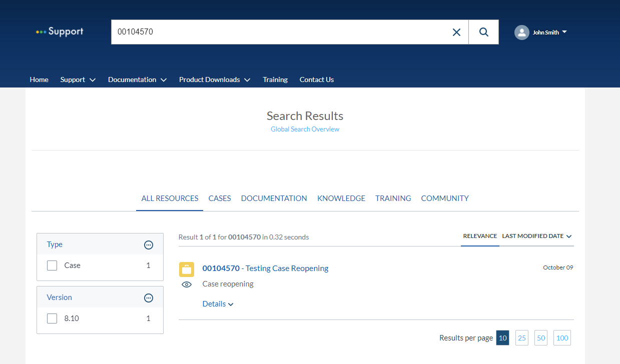
Task: Click the magnifying glass search button
Action: (x=483, y=32)
